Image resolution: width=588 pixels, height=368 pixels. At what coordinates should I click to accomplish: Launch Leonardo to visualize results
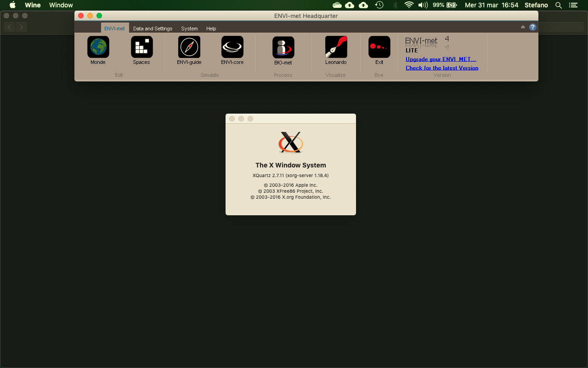coord(336,46)
